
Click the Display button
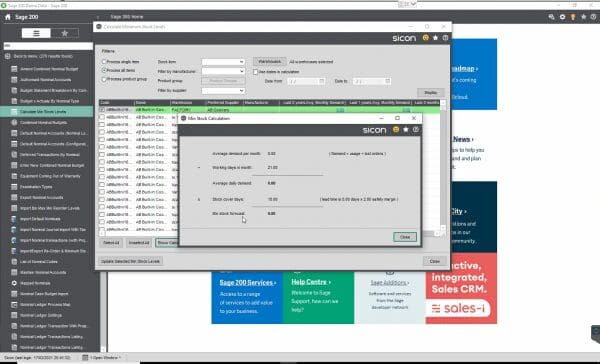click(x=430, y=93)
